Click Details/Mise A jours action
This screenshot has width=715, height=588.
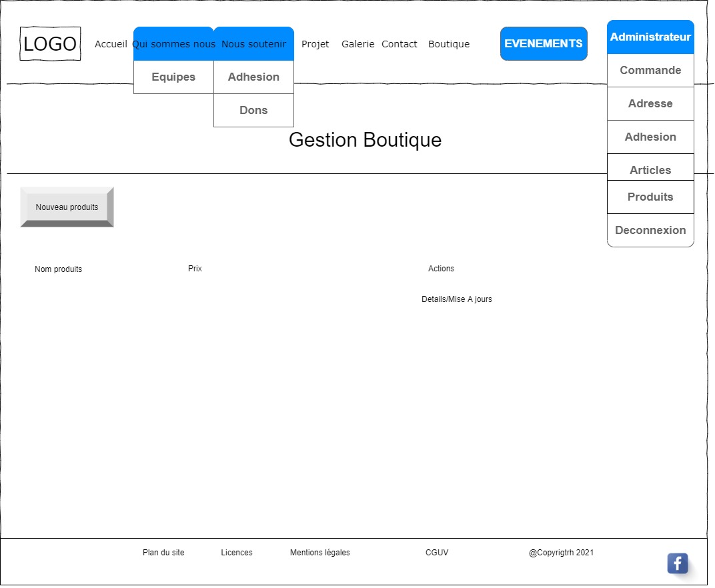[x=457, y=299]
